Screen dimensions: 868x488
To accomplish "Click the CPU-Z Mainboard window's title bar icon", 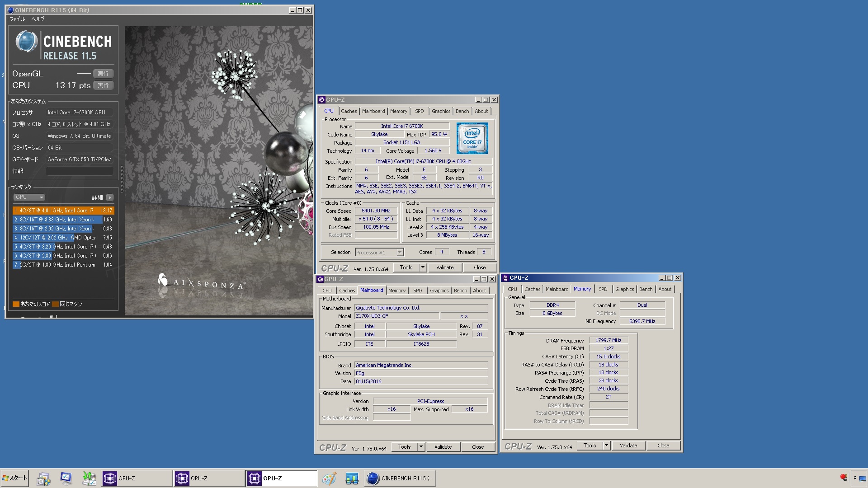I will [320, 279].
